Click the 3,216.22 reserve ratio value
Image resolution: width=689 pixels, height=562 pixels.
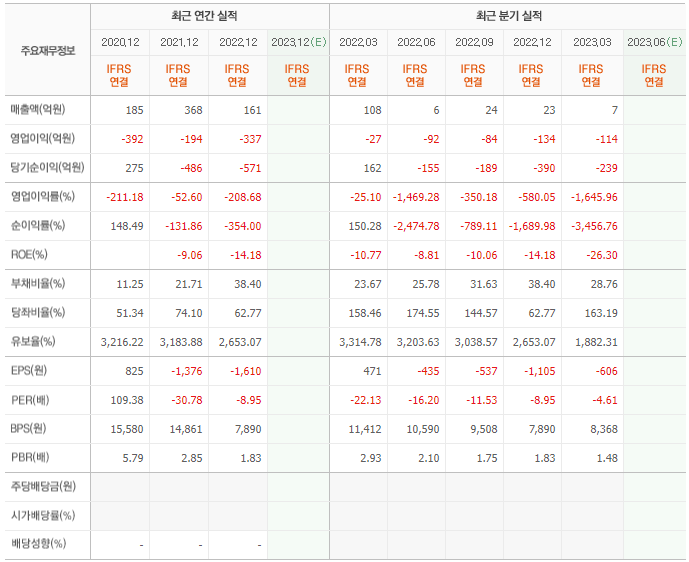(x=122, y=342)
